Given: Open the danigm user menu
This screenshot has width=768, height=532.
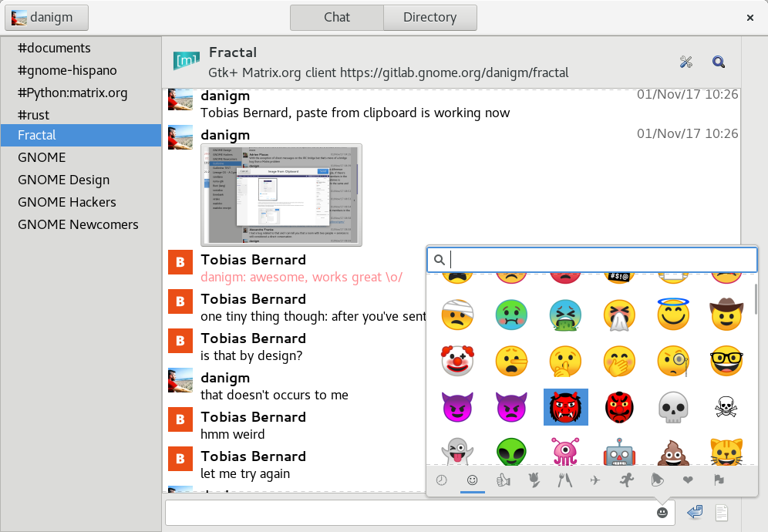Looking at the screenshot, I should point(46,17).
